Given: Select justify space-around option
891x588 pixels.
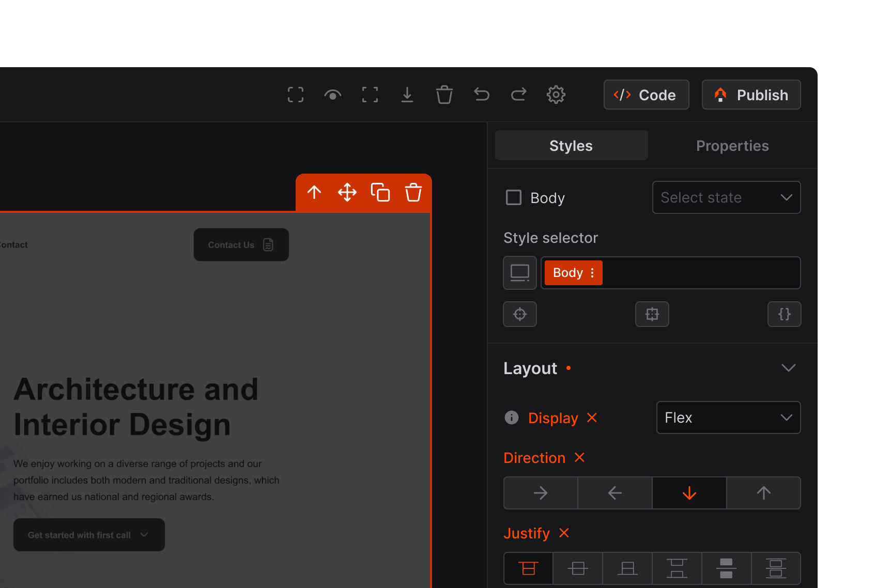Looking at the screenshot, I should [727, 568].
